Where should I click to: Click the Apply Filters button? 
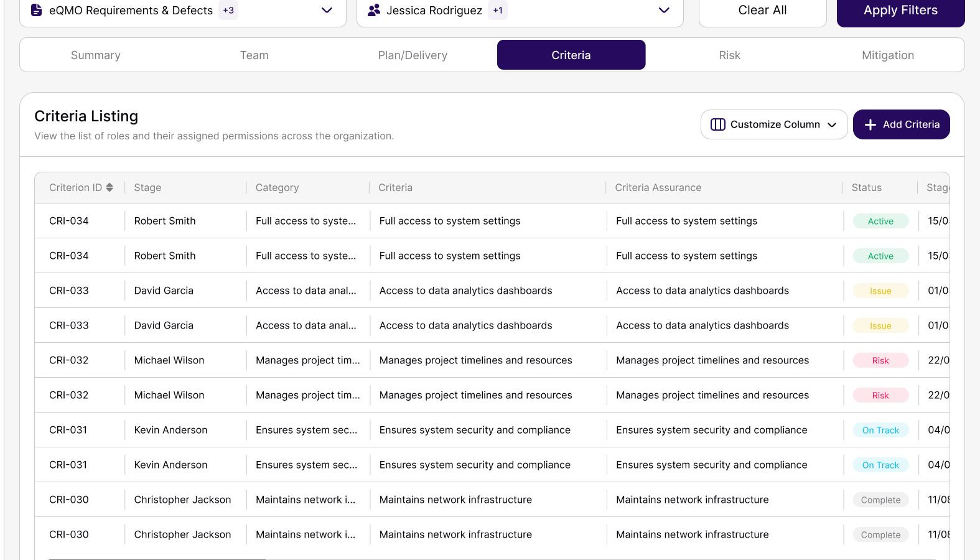point(900,10)
